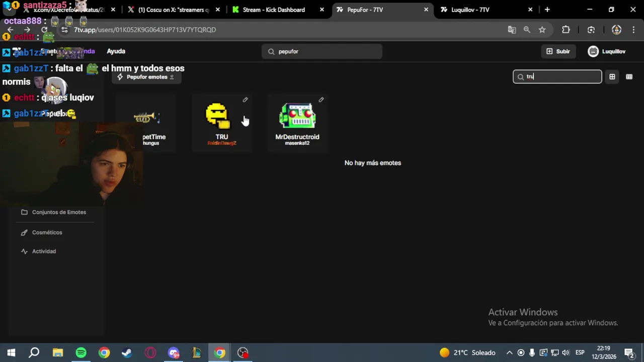Switch to compact grid emote view
Viewport: 644px width, 362px height.
click(x=629, y=76)
